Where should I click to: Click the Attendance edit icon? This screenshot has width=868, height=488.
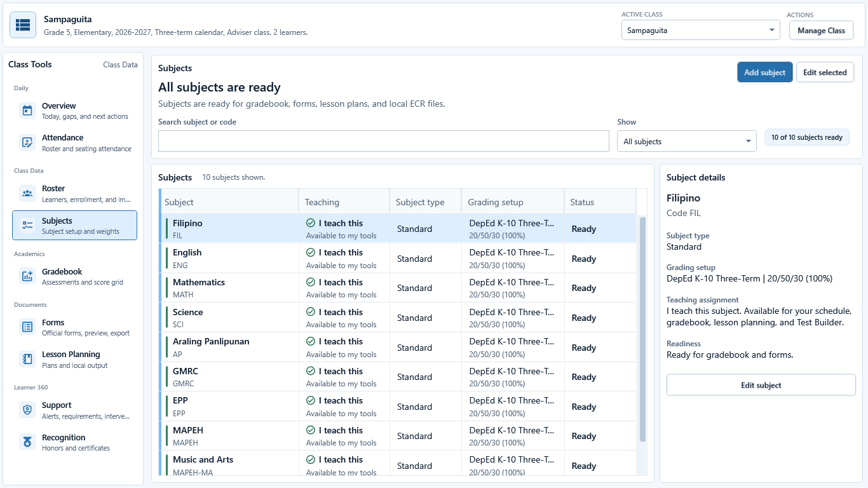point(27,142)
